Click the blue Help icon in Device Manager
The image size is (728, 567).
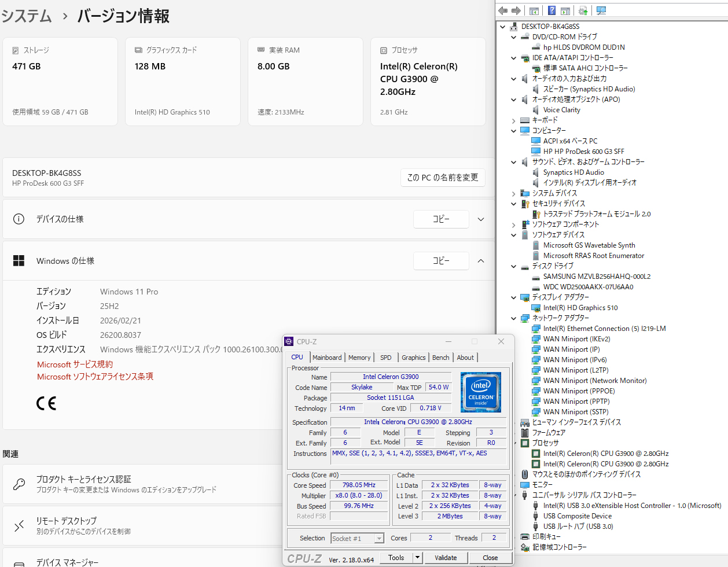click(x=551, y=10)
